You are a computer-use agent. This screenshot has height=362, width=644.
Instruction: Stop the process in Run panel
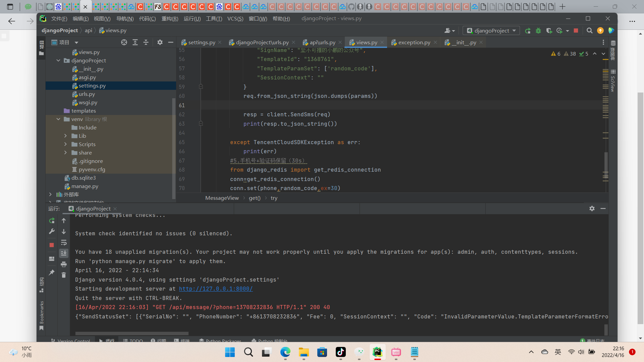[x=52, y=245]
